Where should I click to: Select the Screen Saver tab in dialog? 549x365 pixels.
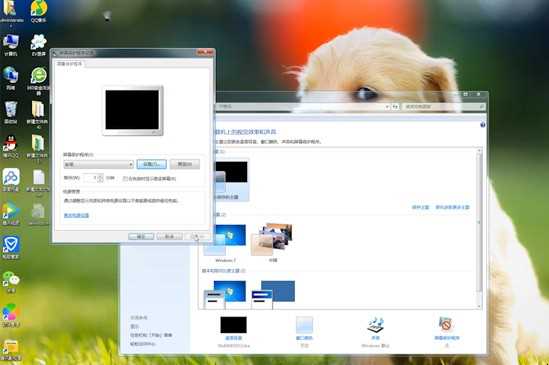[69, 64]
